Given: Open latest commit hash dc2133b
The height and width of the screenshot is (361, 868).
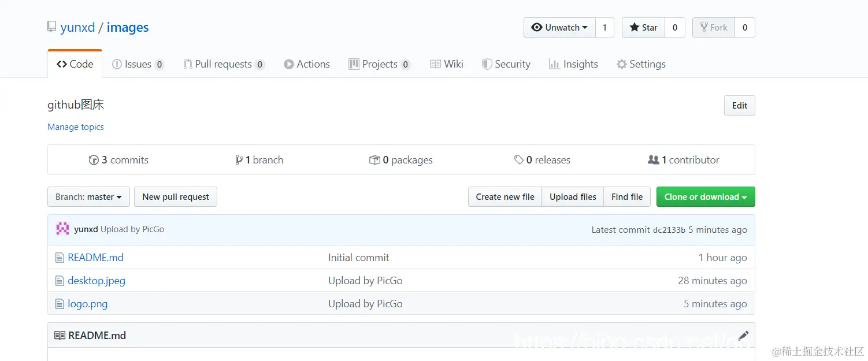Looking at the screenshot, I should (669, 230).
